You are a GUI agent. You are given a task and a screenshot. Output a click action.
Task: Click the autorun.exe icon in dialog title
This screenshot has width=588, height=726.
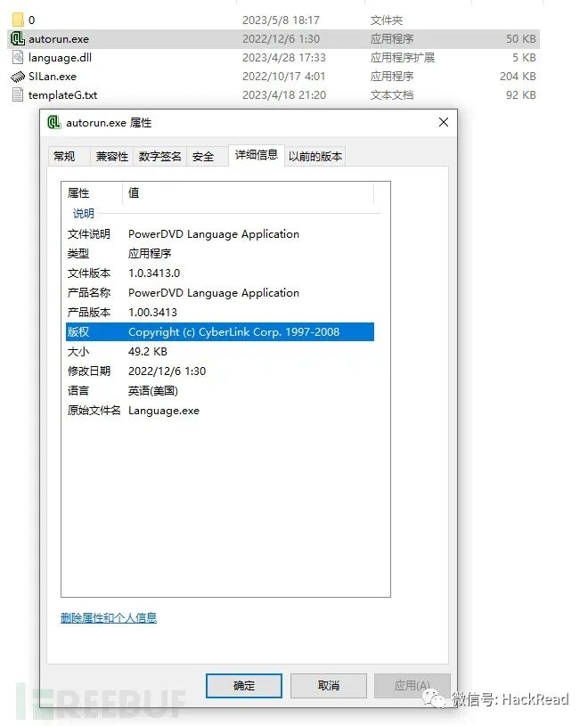[x=54, y=123]
